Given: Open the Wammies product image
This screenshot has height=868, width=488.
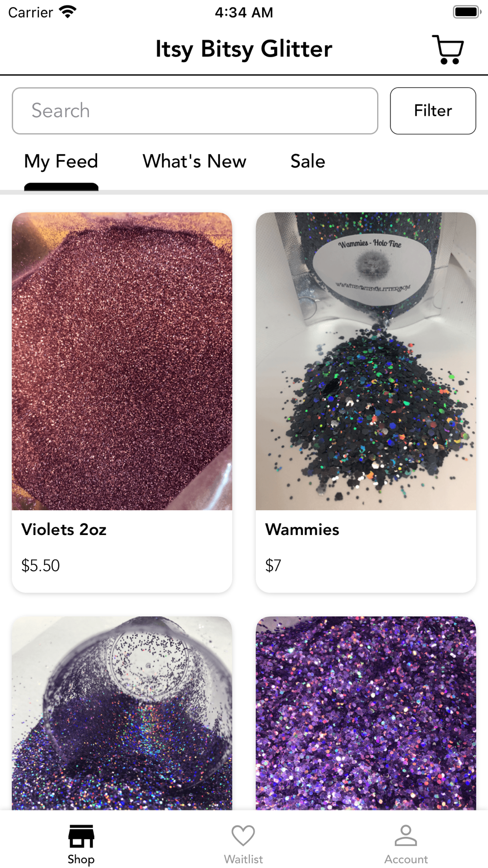Looking at the screenshot, I should (366, 361).
